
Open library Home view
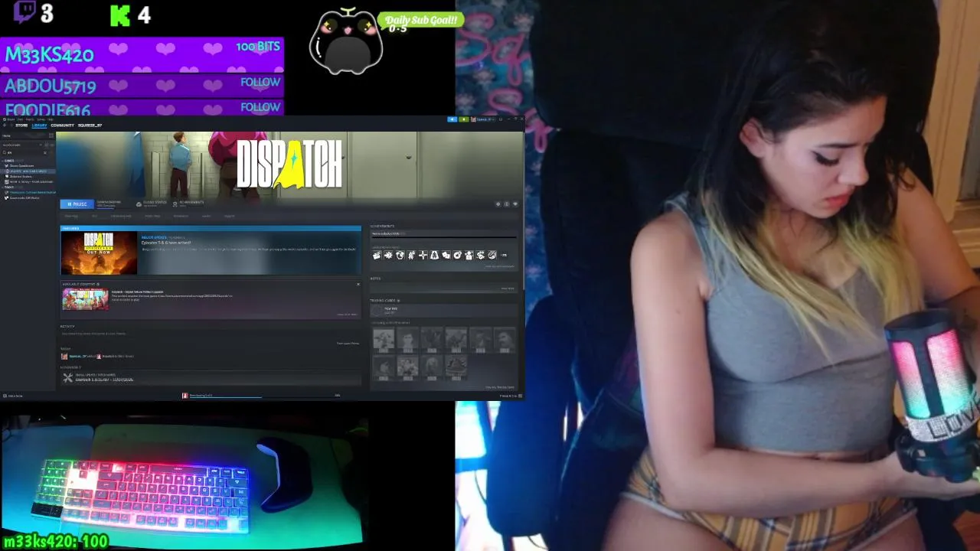(6, 135)
